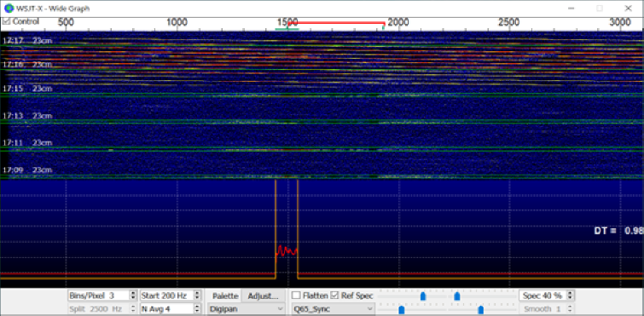The height and width of the screenshot is (316, 644).
Task: Click the WSJT-X globe icon in title bar
Action: tap(9, 9)
